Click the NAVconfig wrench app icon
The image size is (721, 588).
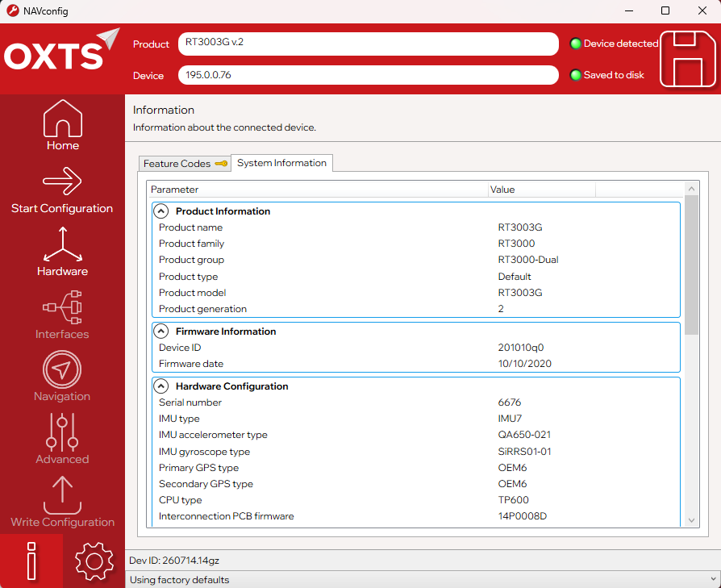[13, 10]
